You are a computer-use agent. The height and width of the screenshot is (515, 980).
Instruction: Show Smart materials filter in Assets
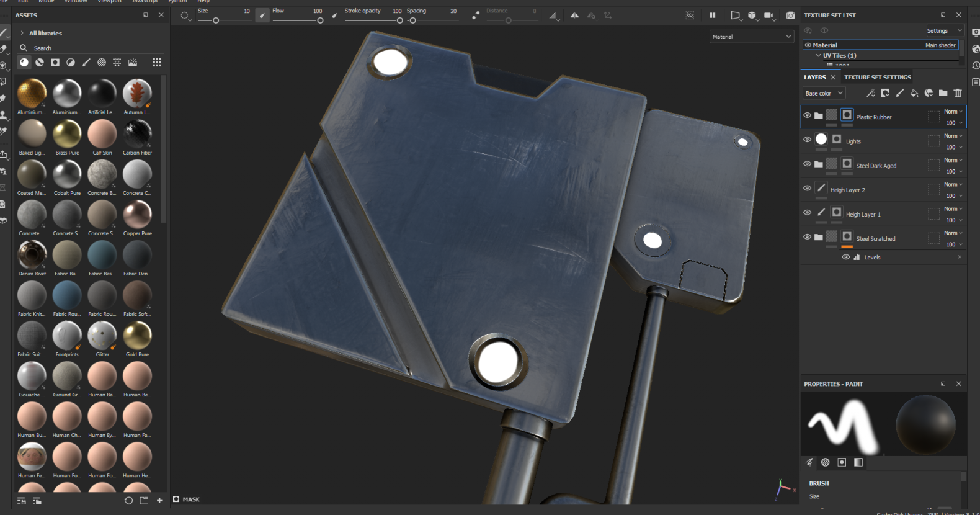(x=40, y=62)
